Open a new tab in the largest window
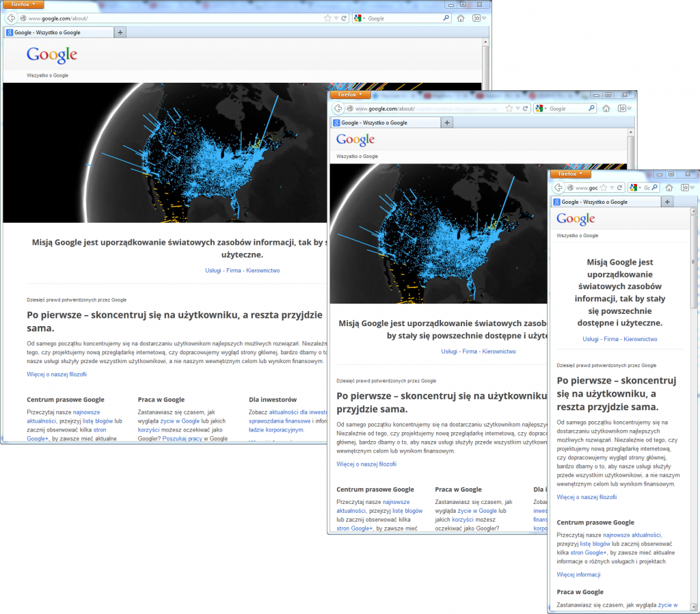This screenshot has width=700, height=614. click(x=120, y=32)
